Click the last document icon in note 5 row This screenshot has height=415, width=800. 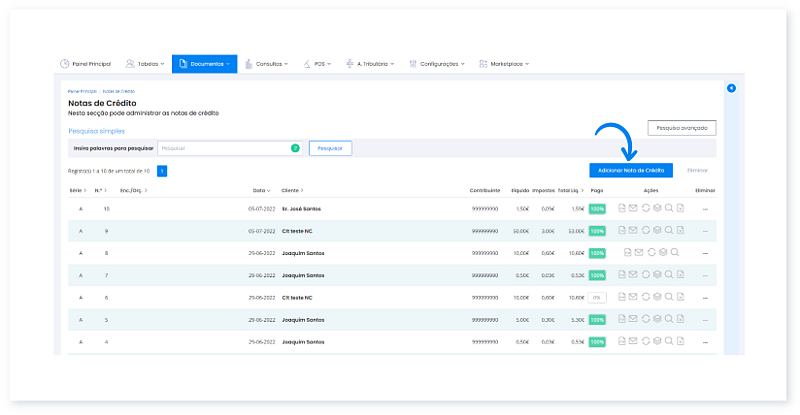pos(680,319)
